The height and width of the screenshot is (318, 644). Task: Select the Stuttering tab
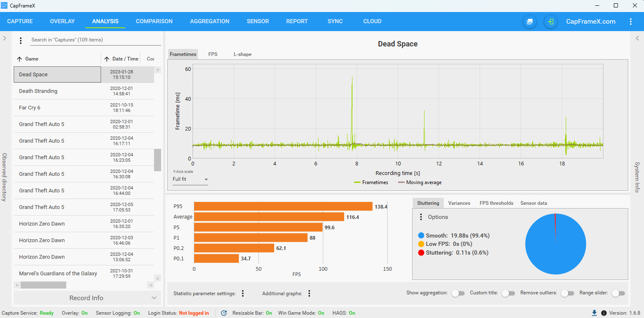(x=428, y=203)
